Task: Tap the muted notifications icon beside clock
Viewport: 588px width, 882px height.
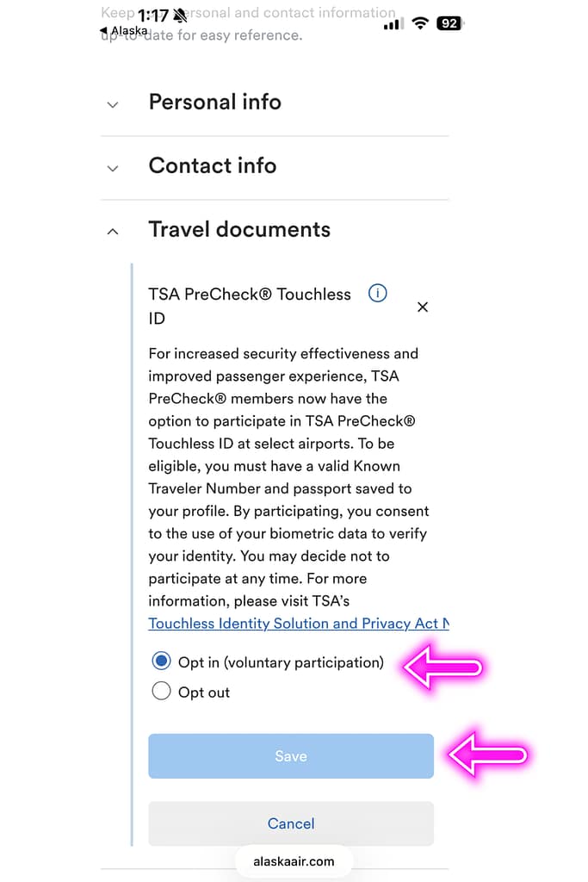Action: coord(180,15)
